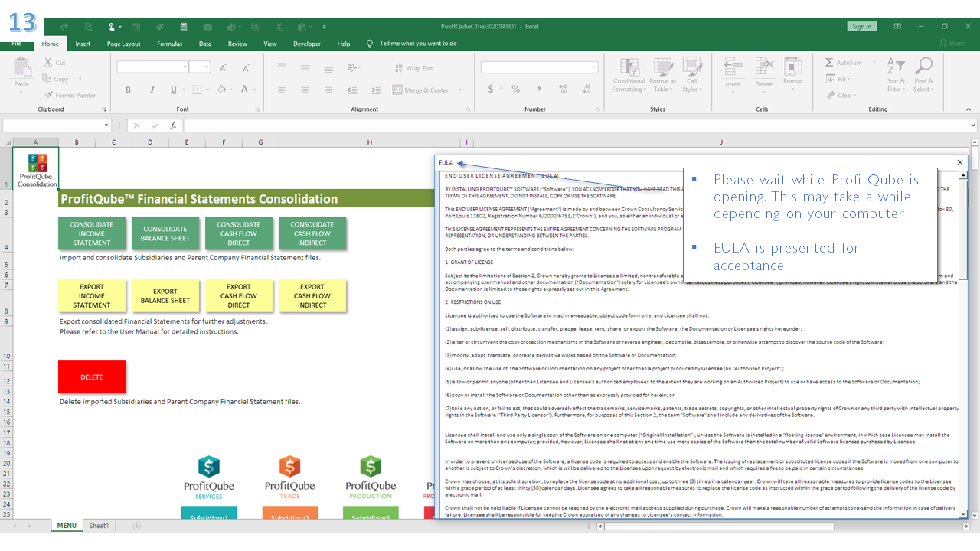Switch to the Page Layout tab
The image size is (980, 551).
tap(123, 44)
